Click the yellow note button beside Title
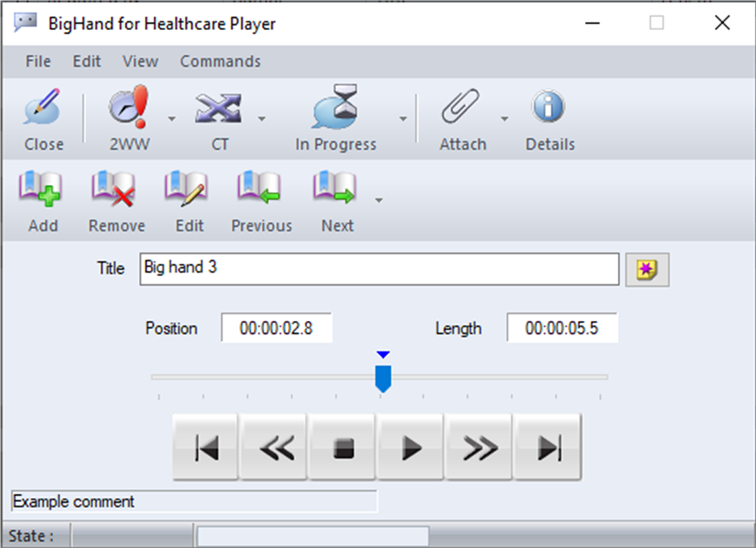 coord(647,269)
